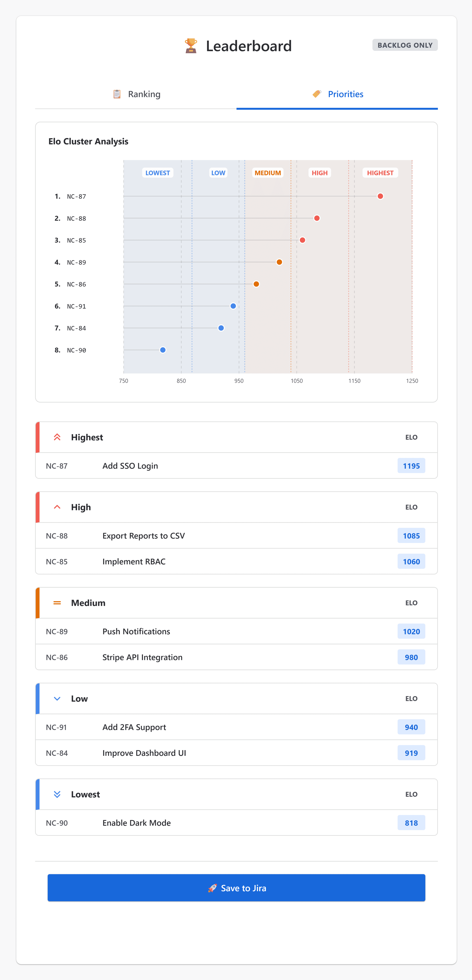Click the tag icon on Priorities tab

[317, 94]
